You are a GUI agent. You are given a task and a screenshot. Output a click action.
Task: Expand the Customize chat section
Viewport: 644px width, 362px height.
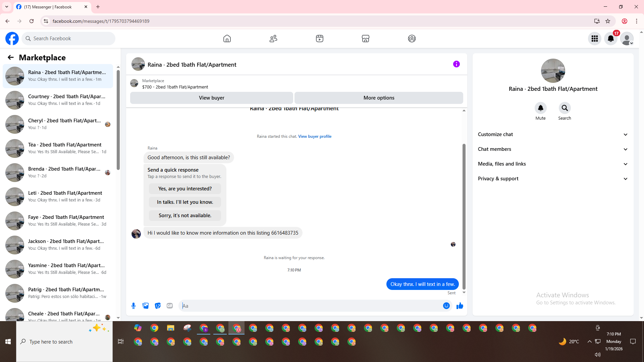(552, 134)
